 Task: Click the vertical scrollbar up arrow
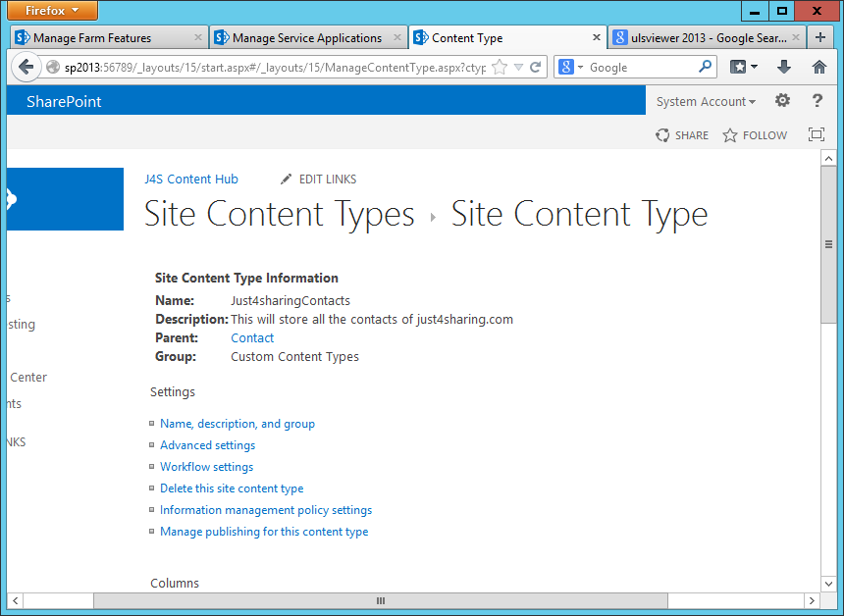[x=828, y=158]
